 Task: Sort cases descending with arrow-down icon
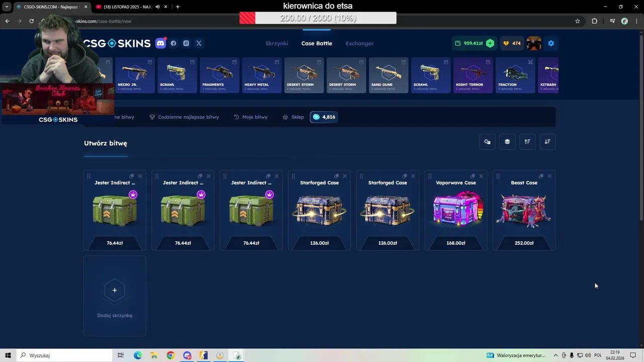point(547,142)
